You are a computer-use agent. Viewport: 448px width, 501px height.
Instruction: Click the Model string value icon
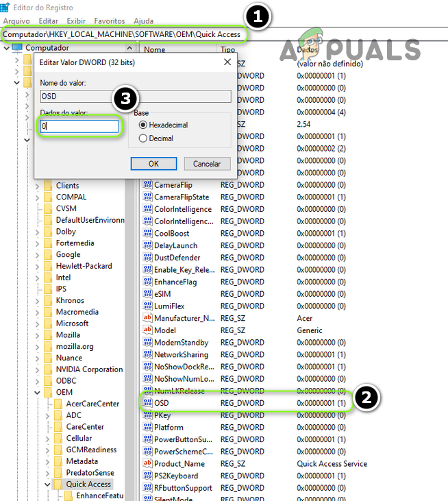click(147, 330)
